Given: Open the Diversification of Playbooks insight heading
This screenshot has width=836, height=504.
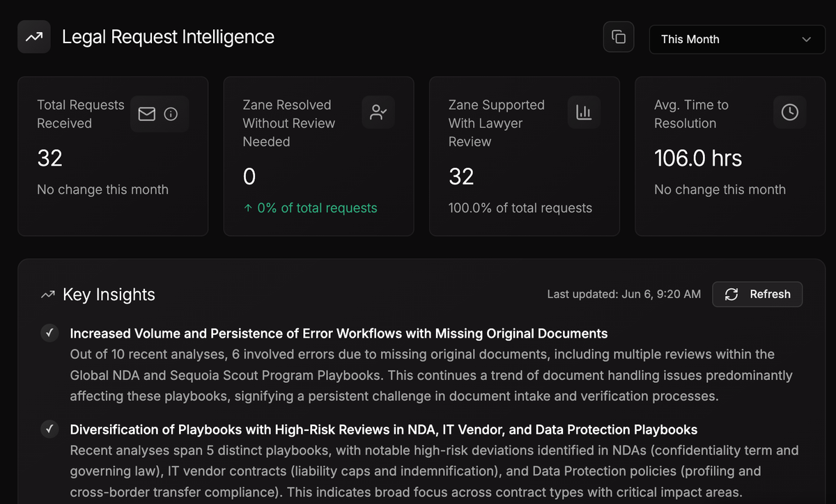Looking at the screenshot, I should [383, 430].
